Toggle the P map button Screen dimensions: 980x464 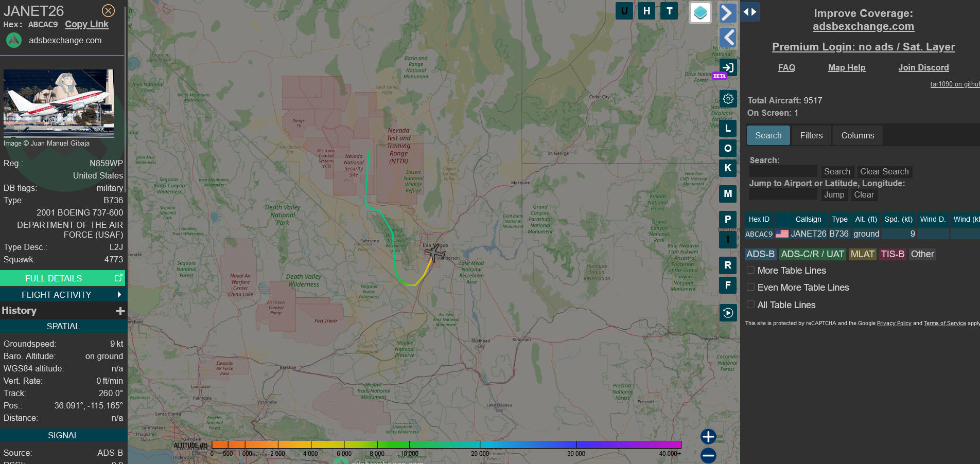click(728, 220)
